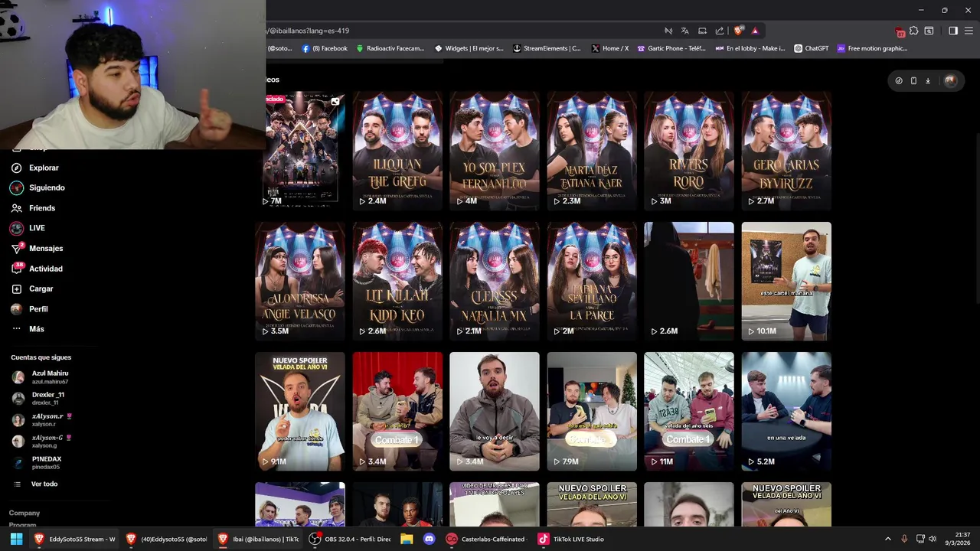
Task: Click the cast screen icon in address bar
Action: click(702, 31)
